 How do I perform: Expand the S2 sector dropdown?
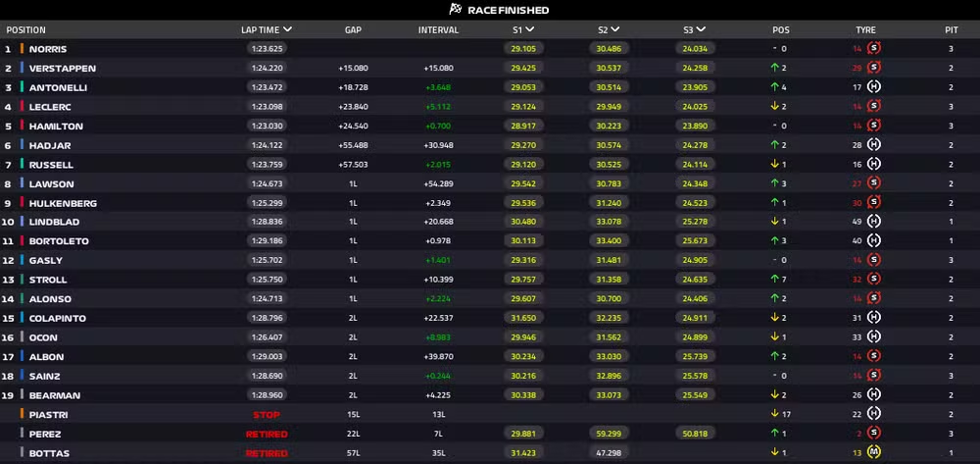click(x=615, y=29)
